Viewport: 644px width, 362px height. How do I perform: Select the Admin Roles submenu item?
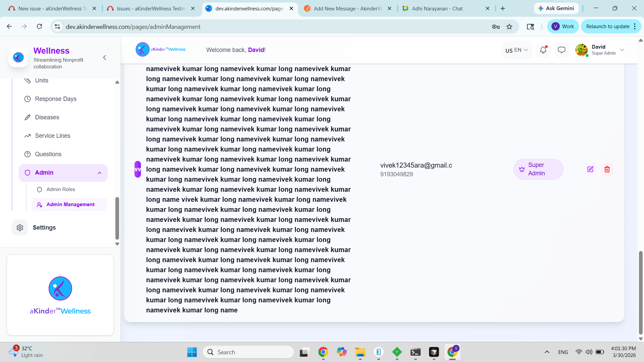[x=61, y=189]
